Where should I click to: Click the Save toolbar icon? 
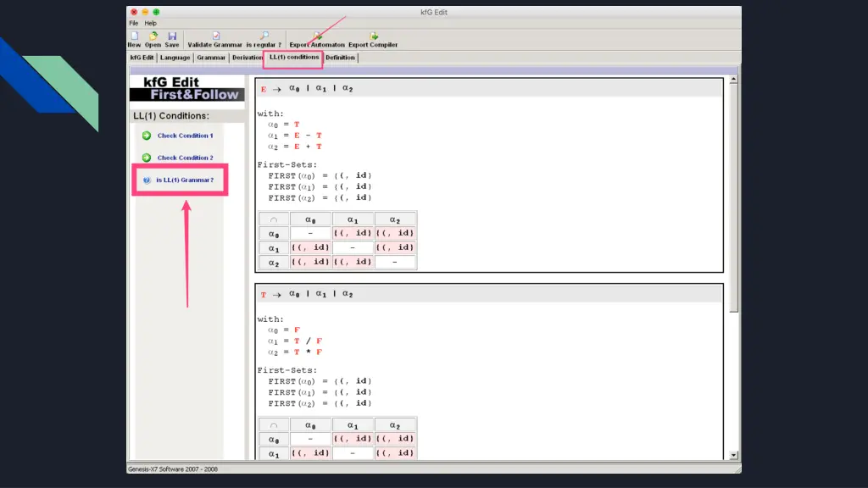[x=172, y=36]
